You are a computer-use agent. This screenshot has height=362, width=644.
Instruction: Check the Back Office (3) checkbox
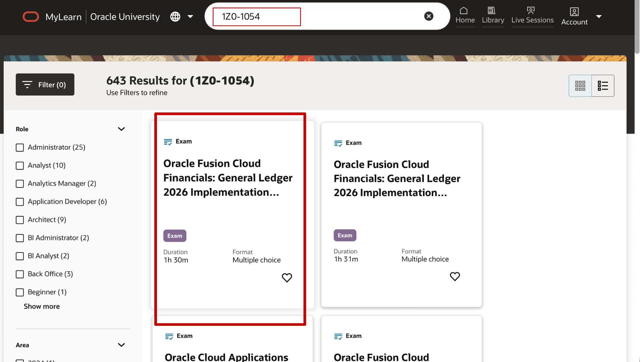coord(20,274)
